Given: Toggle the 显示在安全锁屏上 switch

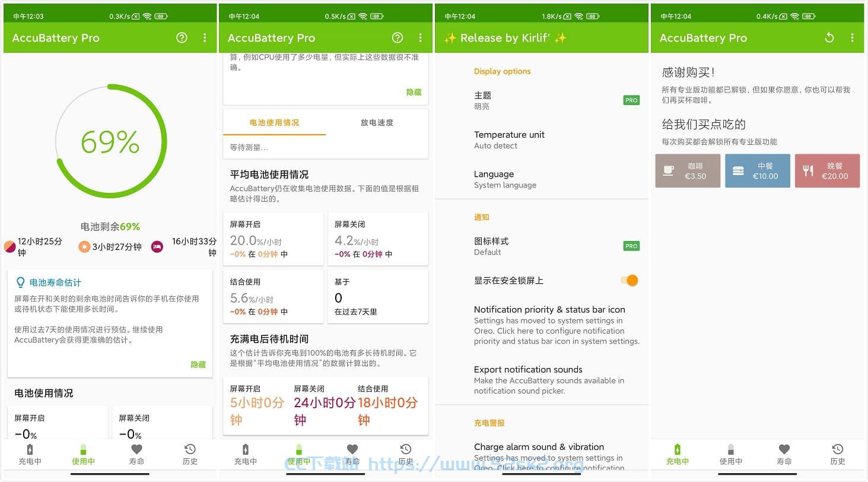Looking at the screenshot, I should tap(629, 280).
